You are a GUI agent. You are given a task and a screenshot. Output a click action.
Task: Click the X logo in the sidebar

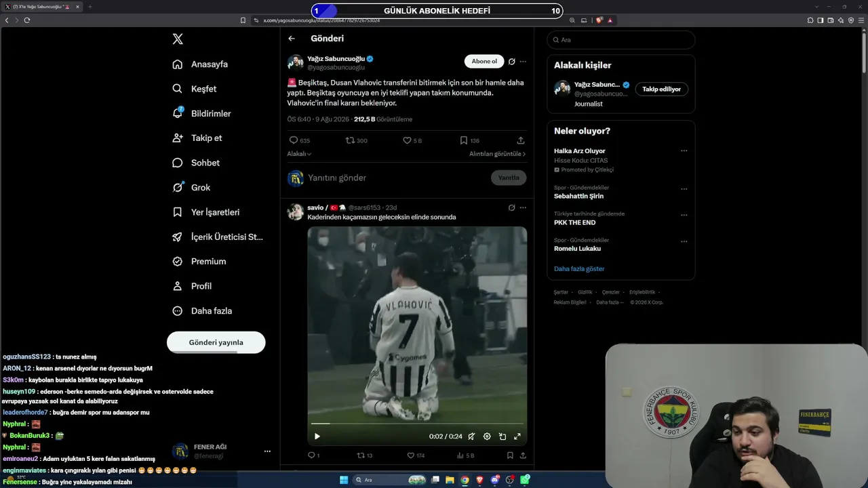click(x=178, y=39)
